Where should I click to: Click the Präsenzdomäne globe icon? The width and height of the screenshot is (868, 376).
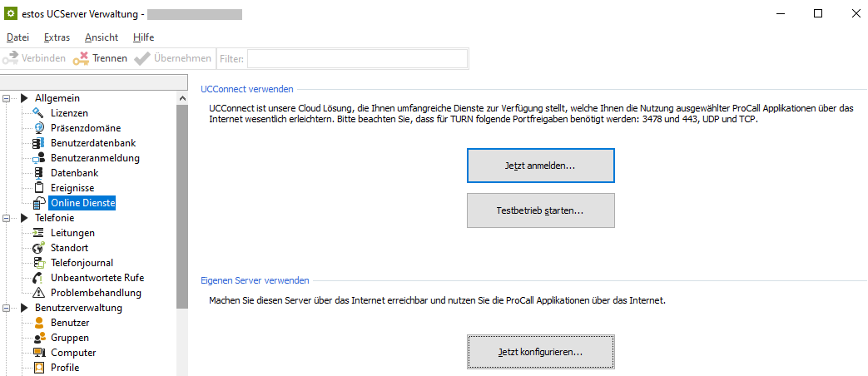[x=39, y=128]
